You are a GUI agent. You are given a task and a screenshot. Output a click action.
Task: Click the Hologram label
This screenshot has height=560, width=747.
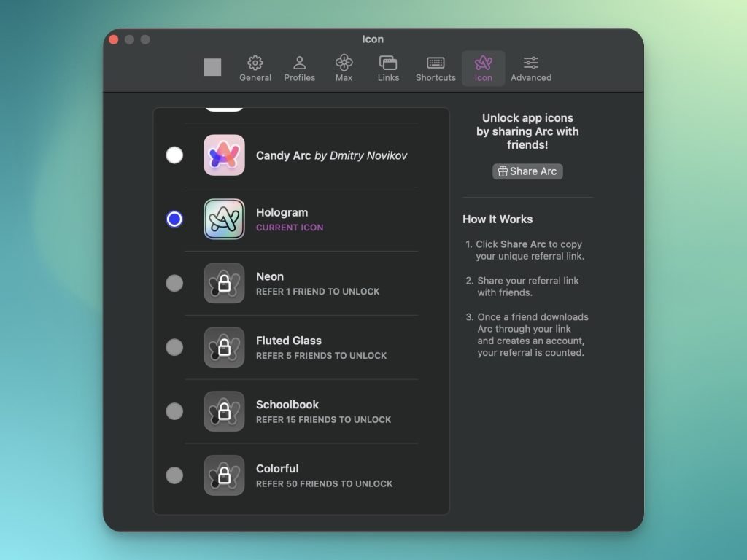tap(282, 212)
